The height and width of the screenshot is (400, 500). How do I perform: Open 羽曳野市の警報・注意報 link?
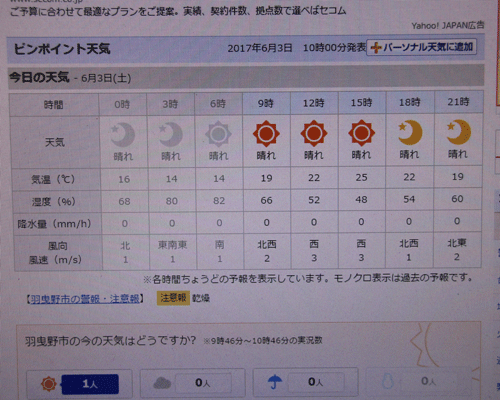pyautogui.click(x=85, y=299)
